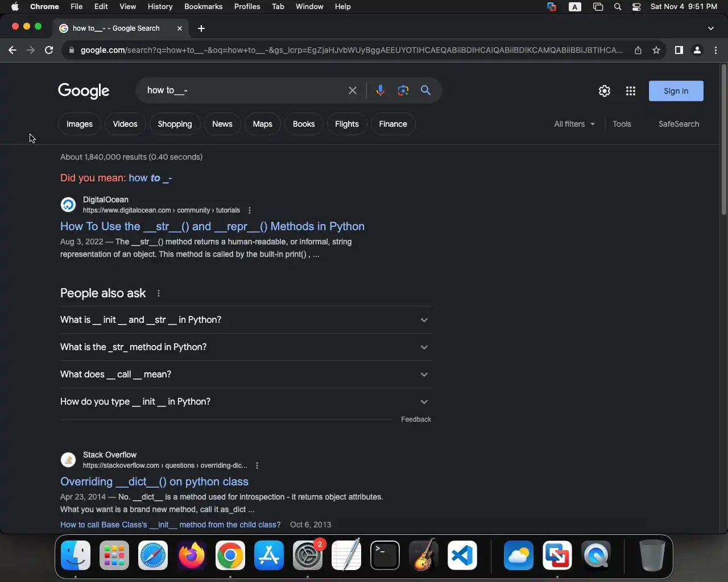Open Firefox from the dock
728x582 pixels.
click(192, 555)
